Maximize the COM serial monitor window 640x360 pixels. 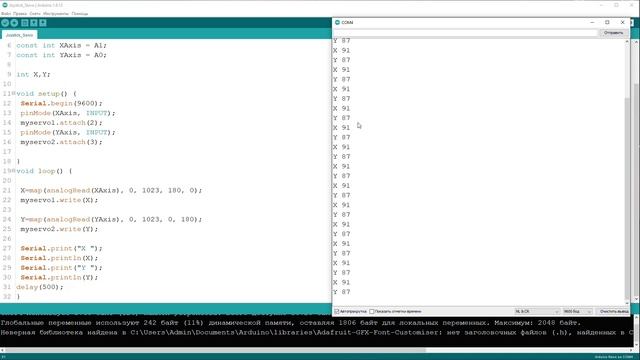click(607, 22)
